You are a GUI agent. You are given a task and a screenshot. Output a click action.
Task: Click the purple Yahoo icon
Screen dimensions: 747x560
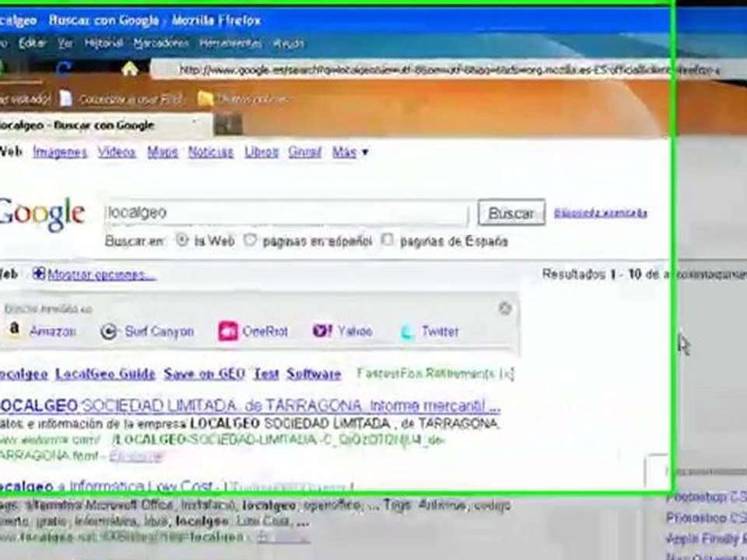[x=322, y=331]
